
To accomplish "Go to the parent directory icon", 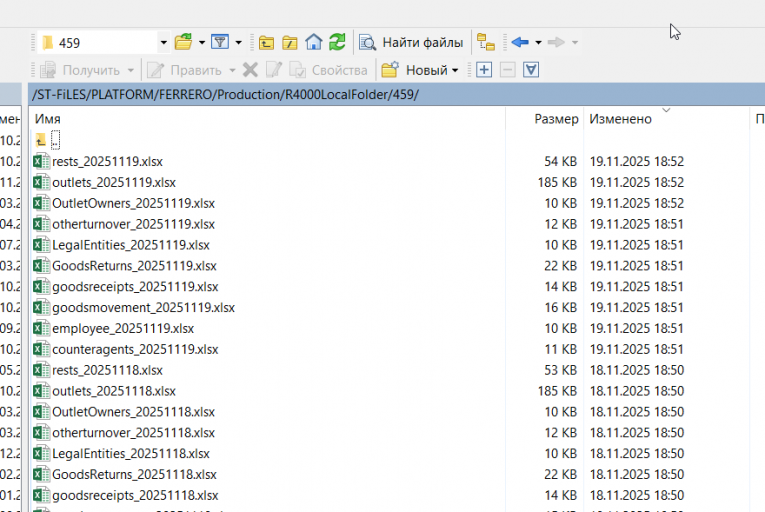I will pyautogui.click(x=266, y=42).
